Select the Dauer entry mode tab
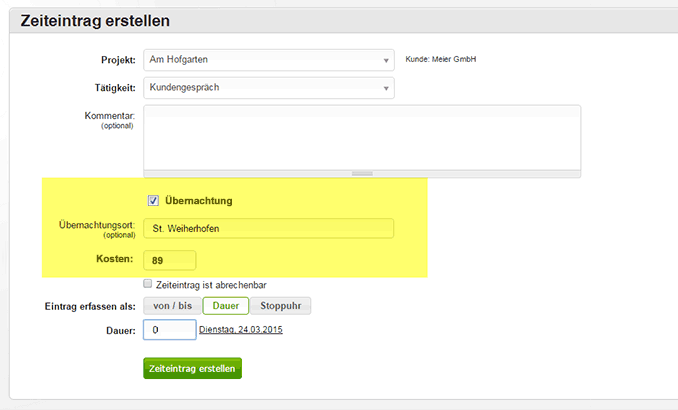Screen dimensions: 678x410 pyautogui.click(x=226, y=306)
